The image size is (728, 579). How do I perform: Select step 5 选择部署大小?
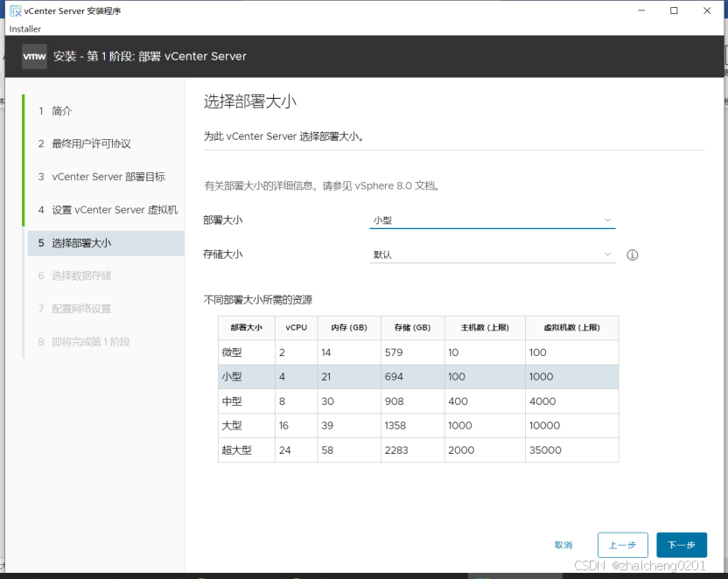(106, 243)
